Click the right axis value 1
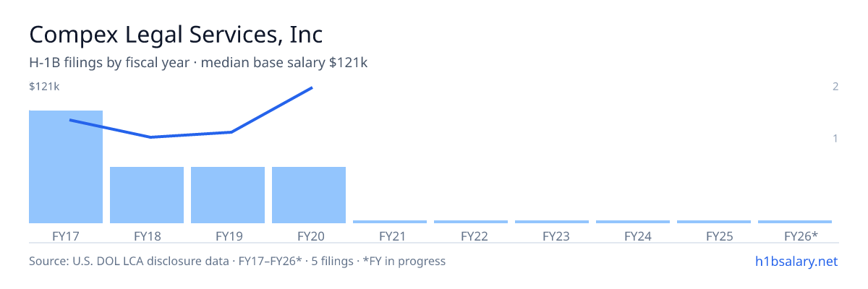868x289 pixels. click(835, 138)
